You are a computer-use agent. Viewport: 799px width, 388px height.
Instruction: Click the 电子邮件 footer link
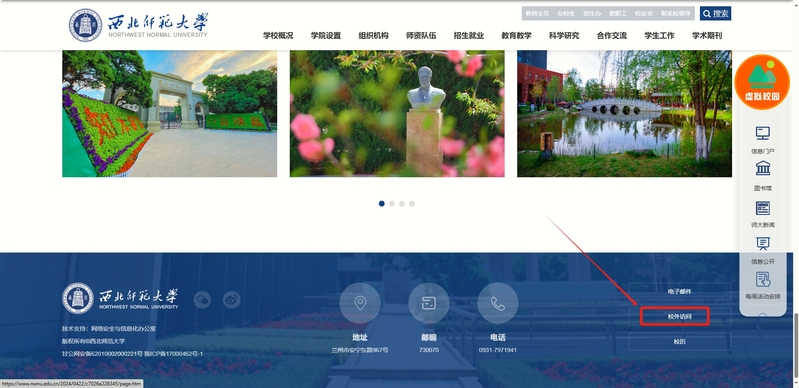coord(680,292)
